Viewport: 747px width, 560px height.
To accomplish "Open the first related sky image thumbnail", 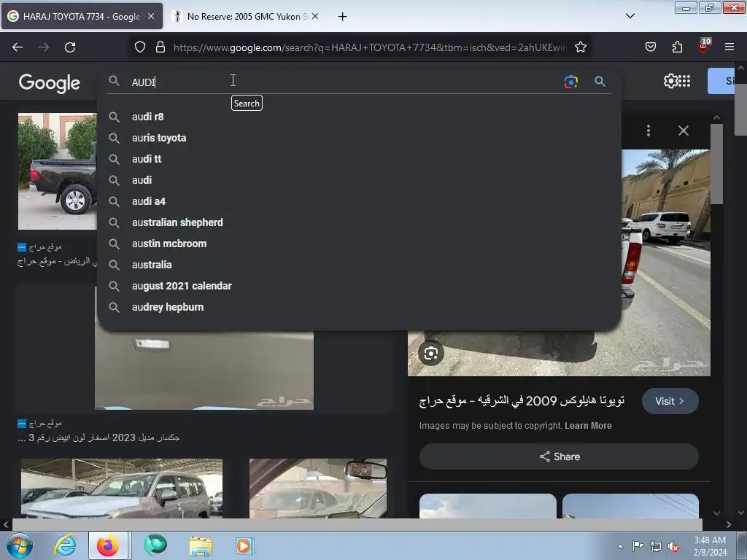I will click(487, 506).
